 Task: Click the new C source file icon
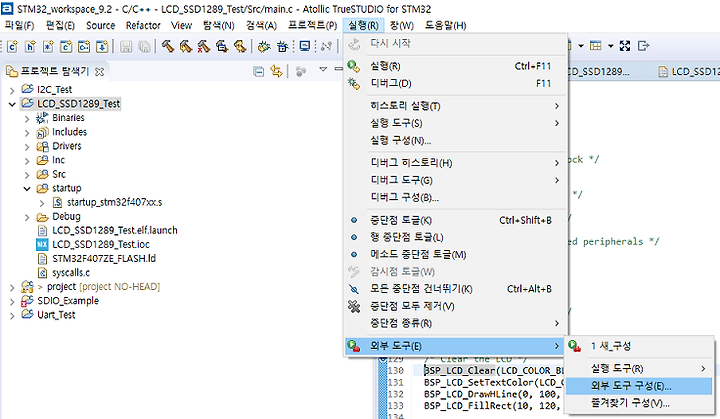point(12,46)
